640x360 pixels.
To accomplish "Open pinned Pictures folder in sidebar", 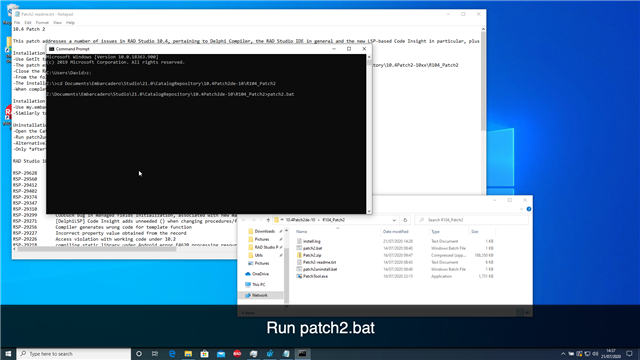I will click(x=262, y=239).
